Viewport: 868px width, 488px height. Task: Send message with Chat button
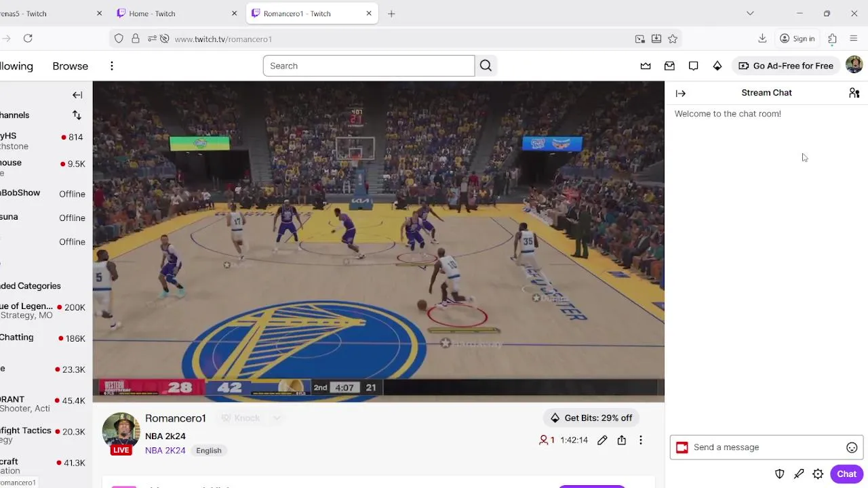point(846,474)
